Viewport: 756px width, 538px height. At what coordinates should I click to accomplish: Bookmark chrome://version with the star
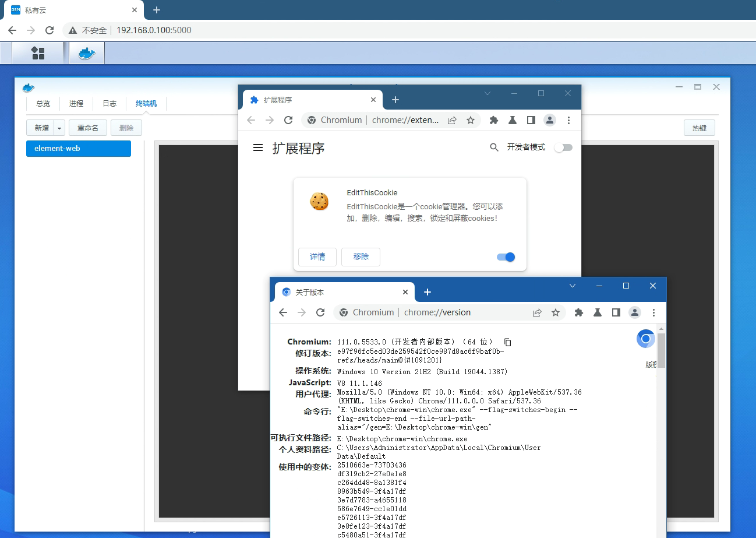(x=556, y=312)
